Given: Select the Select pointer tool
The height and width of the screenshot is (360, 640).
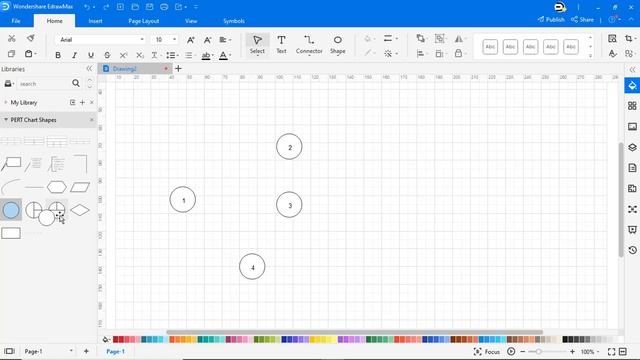Looking at the screenshot, I should click(257, 44).
